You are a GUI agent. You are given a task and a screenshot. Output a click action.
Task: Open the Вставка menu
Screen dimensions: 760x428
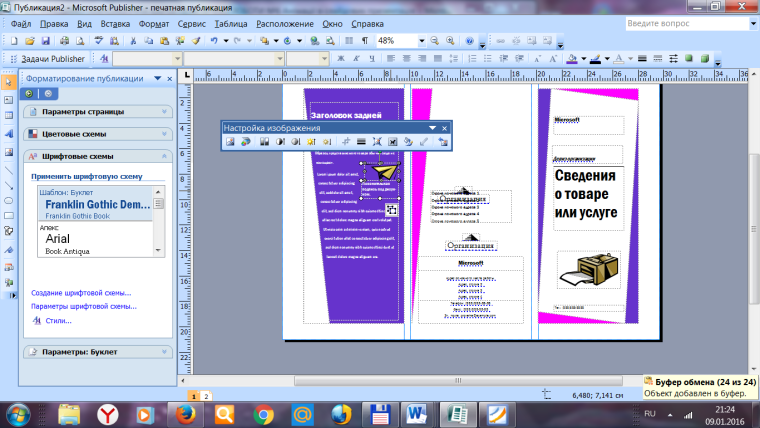pos(116,23)
